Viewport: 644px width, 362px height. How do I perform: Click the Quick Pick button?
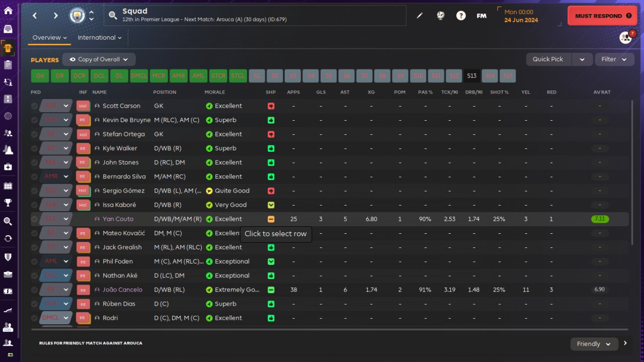point(548,59)
